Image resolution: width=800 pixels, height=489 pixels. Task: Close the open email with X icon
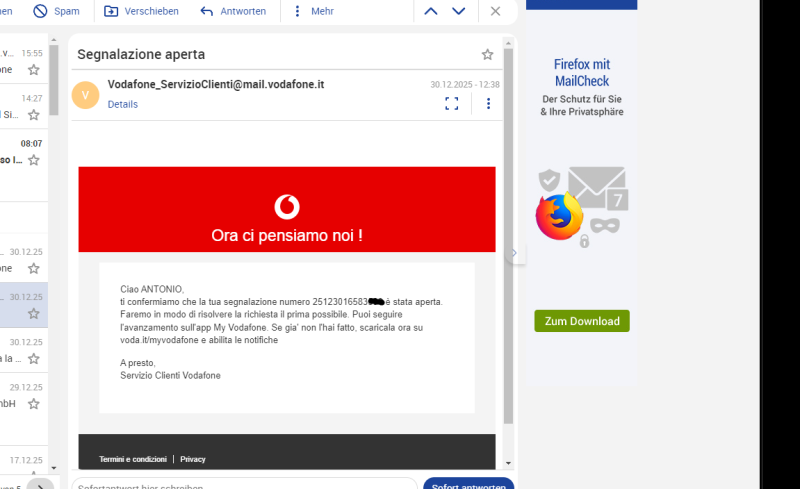tap(495, 11)
